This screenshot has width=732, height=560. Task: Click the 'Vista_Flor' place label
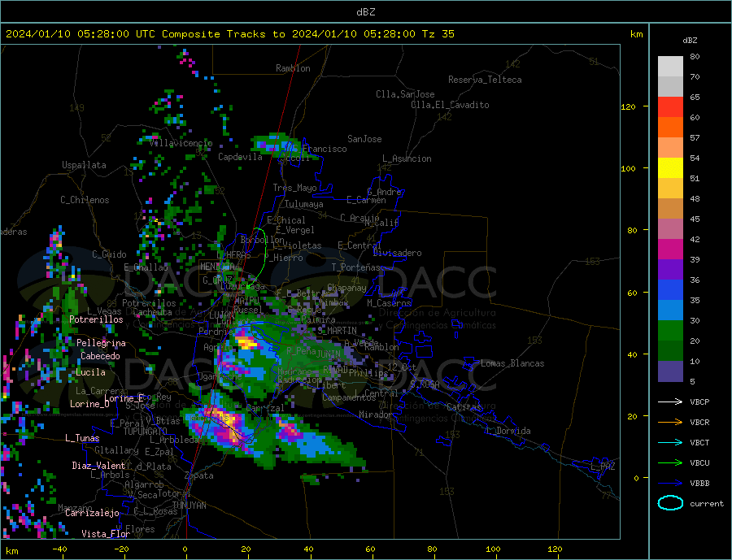tap(106, 534)
